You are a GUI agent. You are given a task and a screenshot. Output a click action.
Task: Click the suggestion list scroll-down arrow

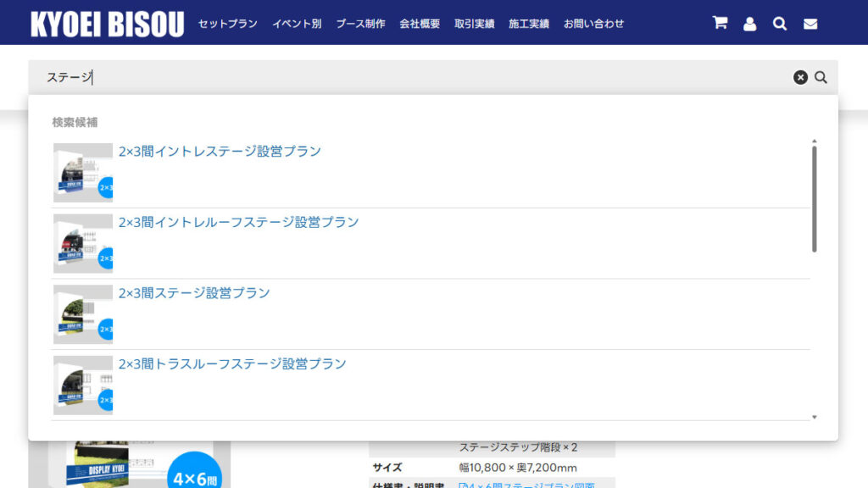(814, 417)
